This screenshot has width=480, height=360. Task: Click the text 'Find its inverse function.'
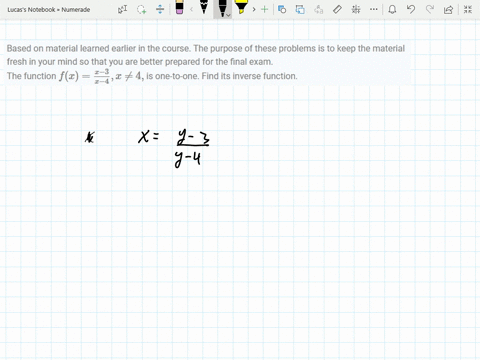pos(249,76)
